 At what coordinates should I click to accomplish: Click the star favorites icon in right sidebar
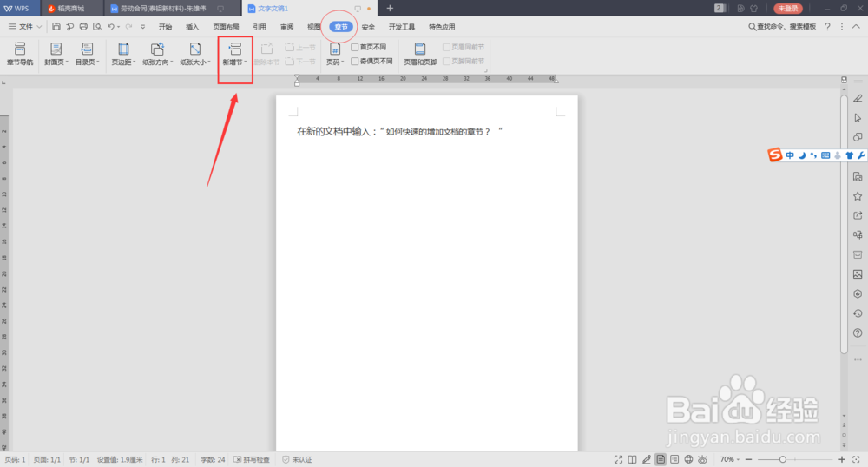(x=858, y=196)
